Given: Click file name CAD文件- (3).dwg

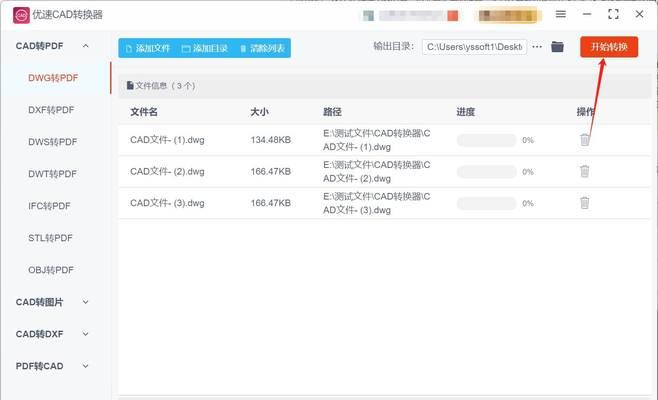Looking at the screenshot, I should (x=167, y=203).
